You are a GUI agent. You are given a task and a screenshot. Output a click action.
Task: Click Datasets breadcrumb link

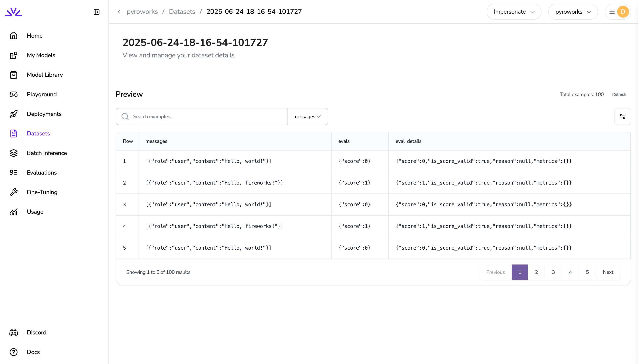182,11
